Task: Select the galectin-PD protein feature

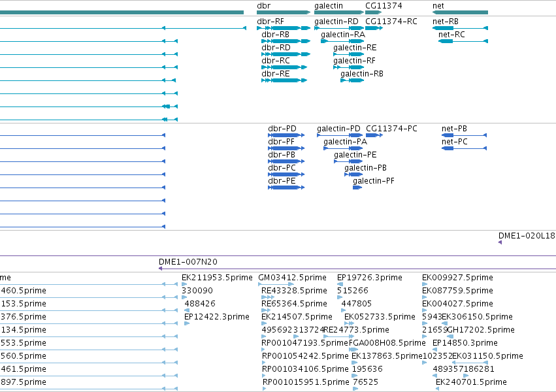Action: pos(340,135)
